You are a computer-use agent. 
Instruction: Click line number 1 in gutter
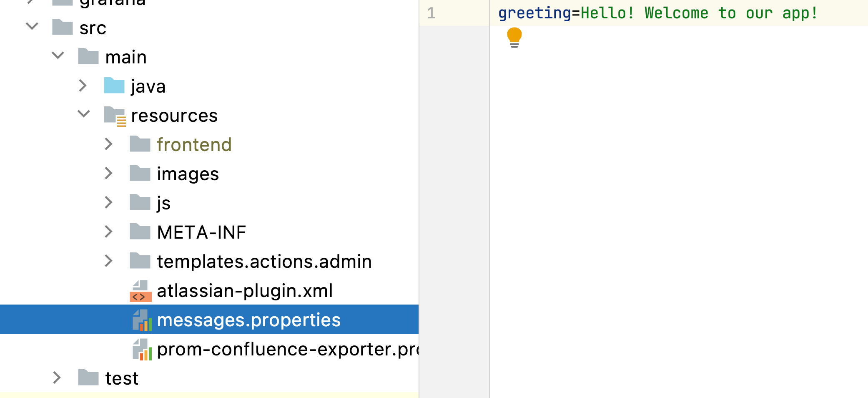pyautogui.click(x=431, y=13)
